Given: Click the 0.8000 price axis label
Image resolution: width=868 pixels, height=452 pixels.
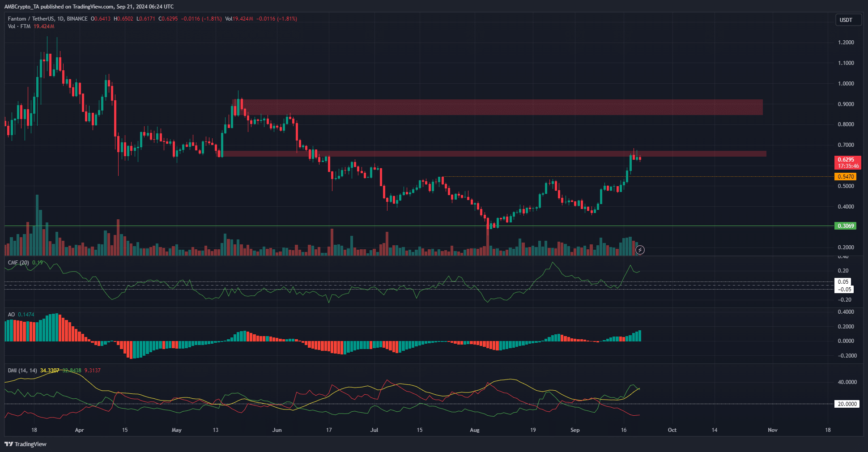Looking at the screenshot, I should pyautogui.click(x=846, y=124).
